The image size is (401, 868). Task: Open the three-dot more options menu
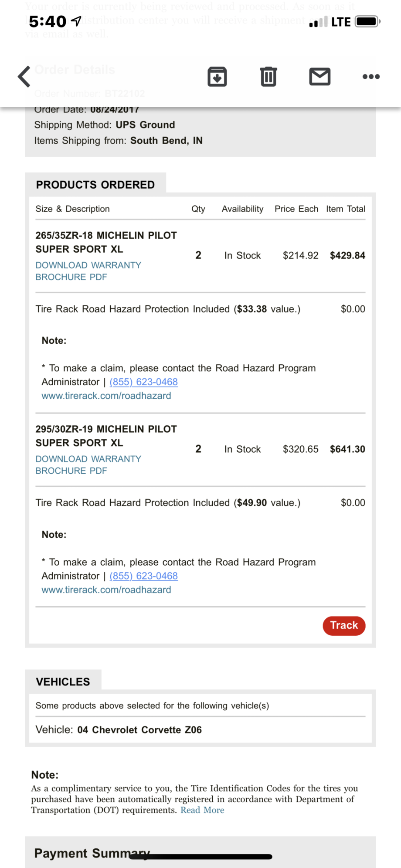coord(371,77)
